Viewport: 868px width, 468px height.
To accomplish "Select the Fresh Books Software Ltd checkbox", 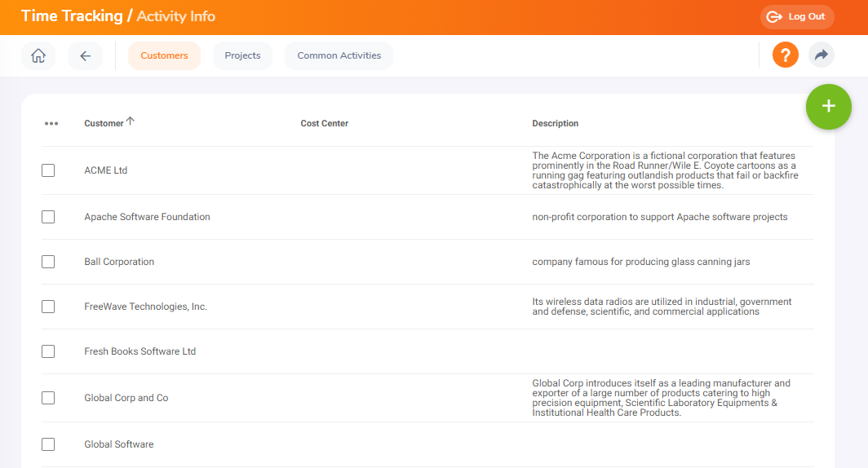I will pos(48,351).
